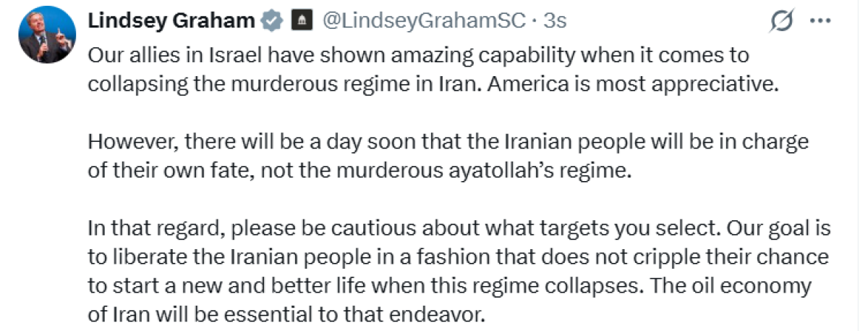Screen dimensions: 868x331
Task: Open the three-dot More options menu
Action: [x=820, y=22]
